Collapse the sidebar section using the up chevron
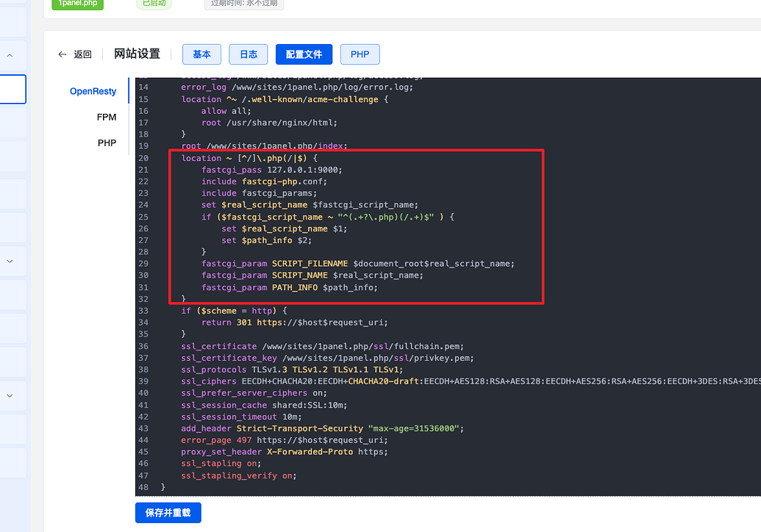The image size is (761, 532). [10, 55]
